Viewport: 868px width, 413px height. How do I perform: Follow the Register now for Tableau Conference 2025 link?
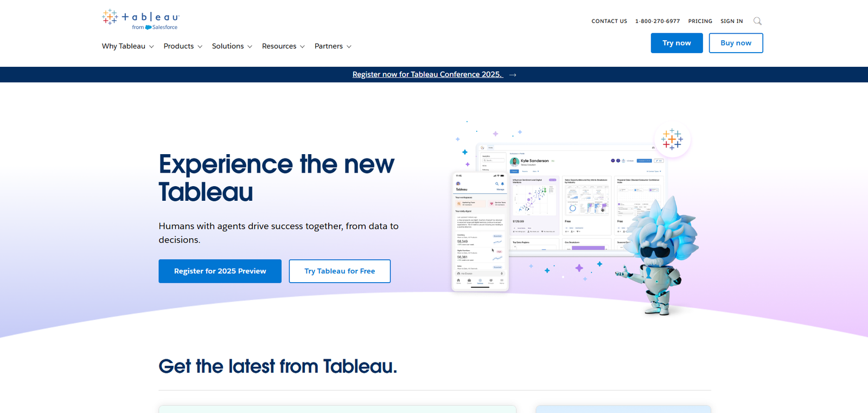427,74
